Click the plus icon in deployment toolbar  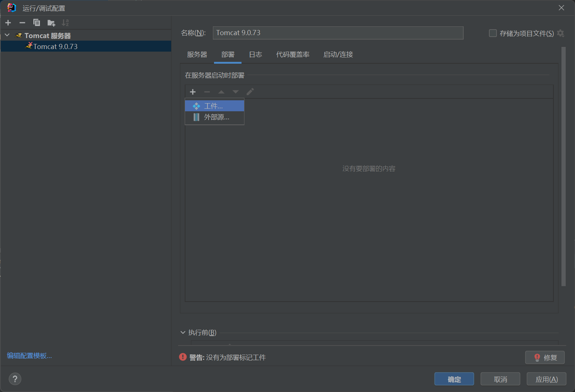[x=193, y=92]
